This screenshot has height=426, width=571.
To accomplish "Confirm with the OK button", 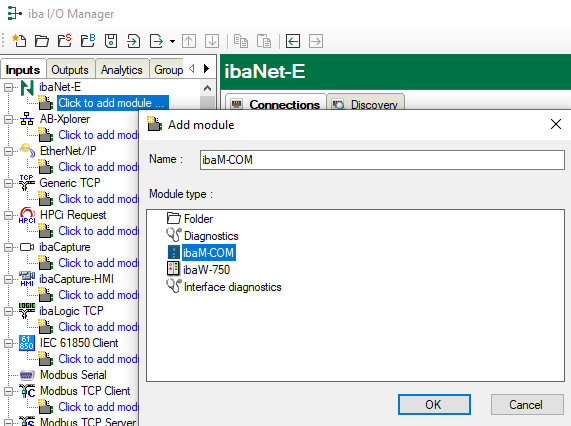I will [434, 405].
